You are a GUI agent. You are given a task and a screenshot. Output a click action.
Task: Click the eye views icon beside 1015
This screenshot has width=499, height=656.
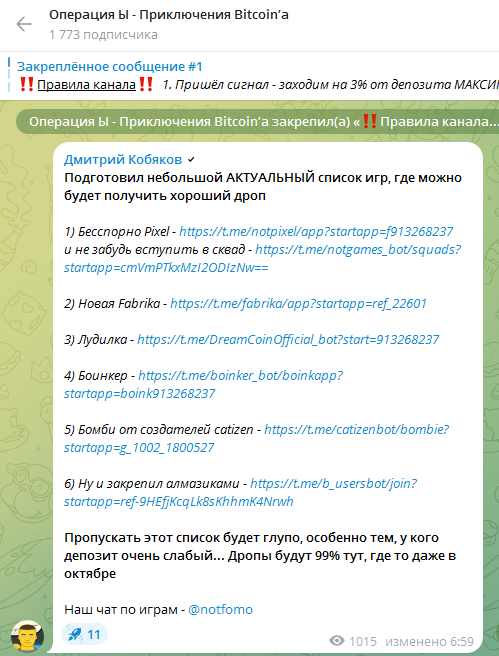[x=337, y=641]
